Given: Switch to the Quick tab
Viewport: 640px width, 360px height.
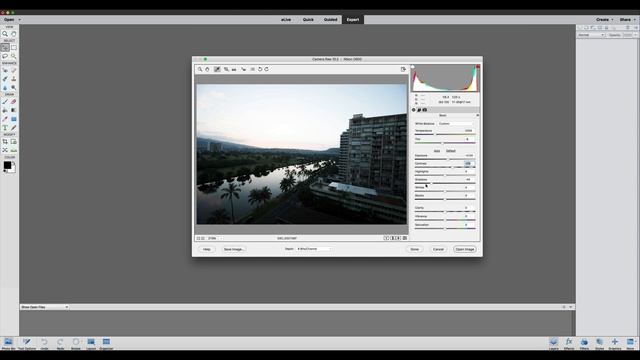Looking at the screenshot, I should click(x=308, y=20).
